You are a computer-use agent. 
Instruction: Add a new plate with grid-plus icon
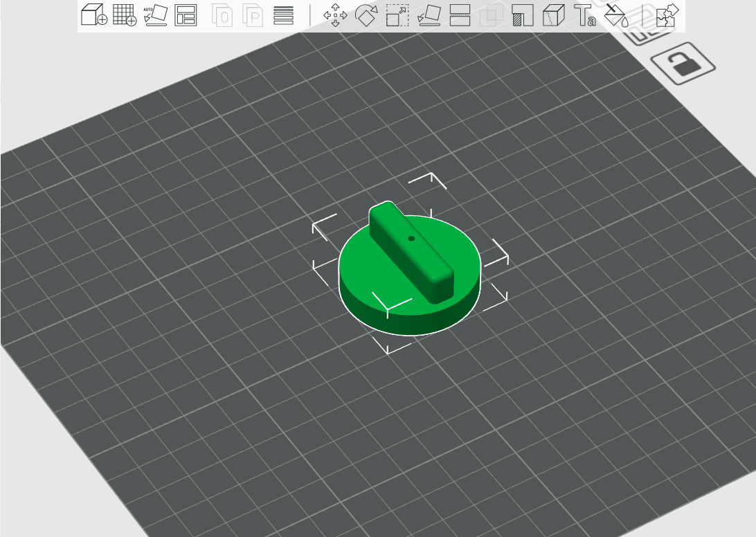tap(125, 15)
